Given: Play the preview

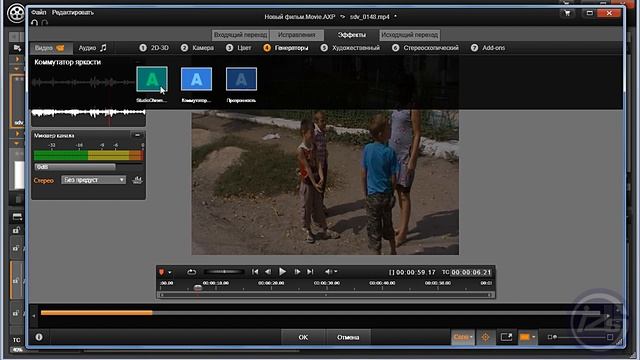Looking at the screenshot, I should (282, 271).
